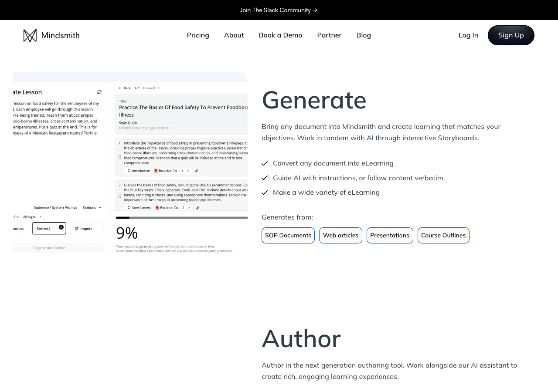
Task: Click the Web articles chip
Action: coord(340,235)
